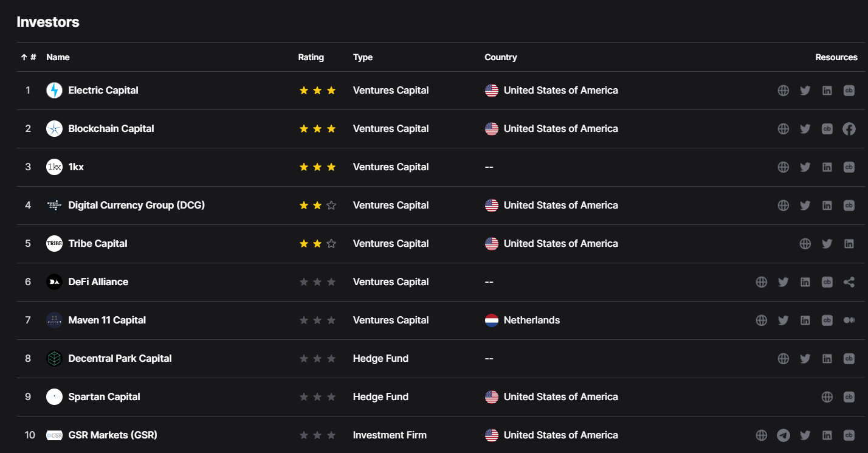Open Digital Currency Group's Crunchbase icon
The width and height of the screenshot is (868, 453).
pyautogui.click(x=849, y=206)
